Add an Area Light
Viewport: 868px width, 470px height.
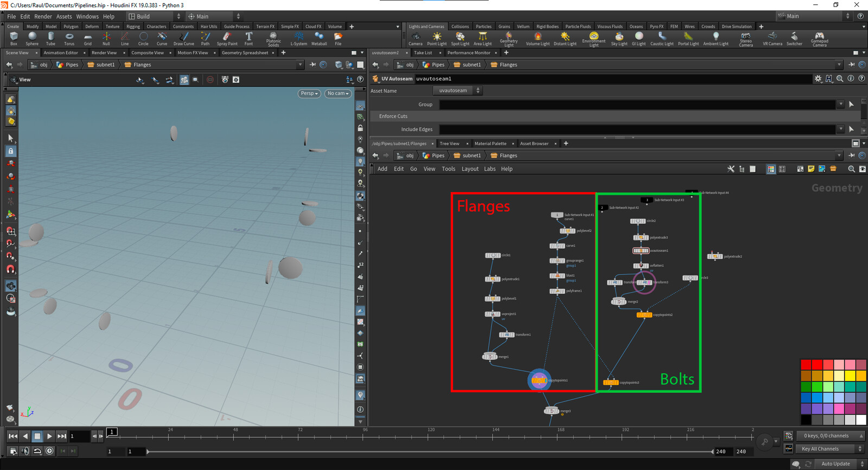[x=482, y=38]
